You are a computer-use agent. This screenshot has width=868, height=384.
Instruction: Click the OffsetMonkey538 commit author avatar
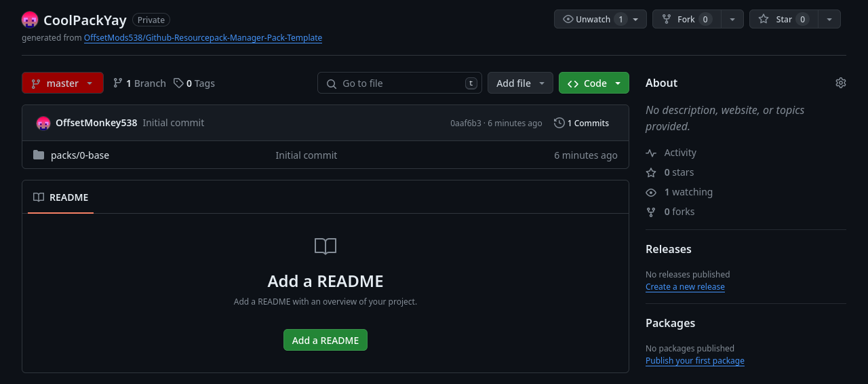43,123
